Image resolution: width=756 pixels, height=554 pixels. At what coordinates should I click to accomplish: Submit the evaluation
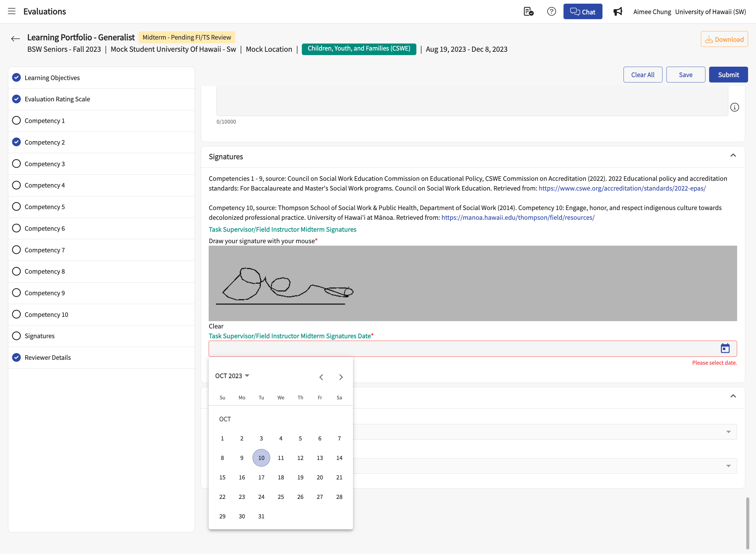click(x=728, y=75)
